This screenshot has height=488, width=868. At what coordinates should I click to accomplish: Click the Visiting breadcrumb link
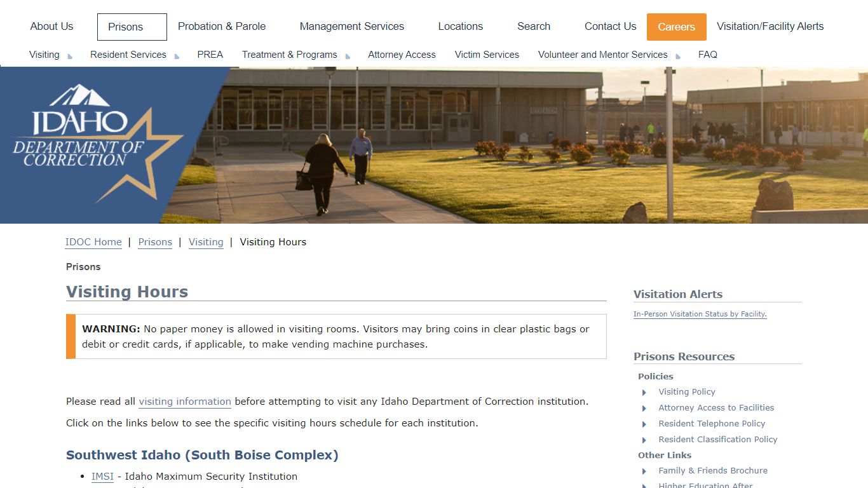pos(206,242)
